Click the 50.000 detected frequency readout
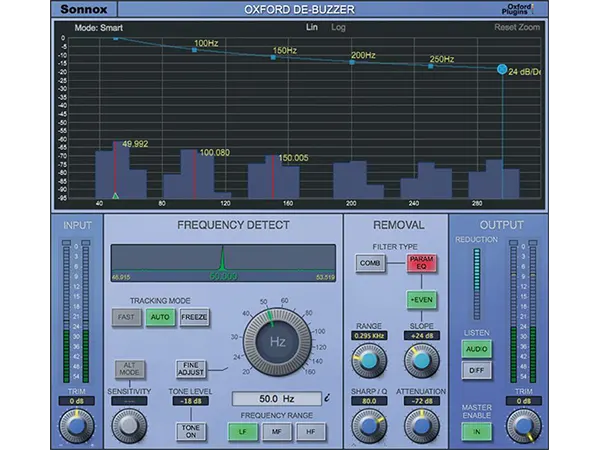The width and height of the screenshot is (600, 450). pyautogui.click(x=223, y=276)
